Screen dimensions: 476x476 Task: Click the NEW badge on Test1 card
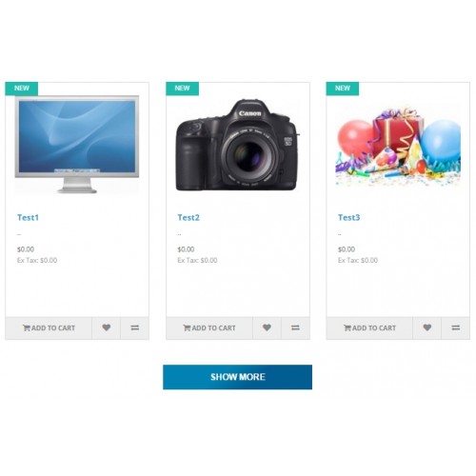[22, 89]
